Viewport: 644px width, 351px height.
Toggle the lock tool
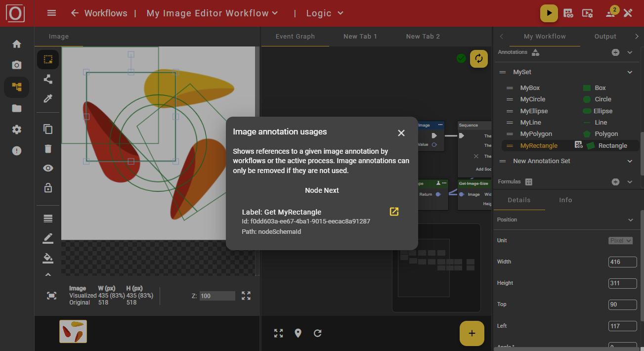click(x=48, y=187)
